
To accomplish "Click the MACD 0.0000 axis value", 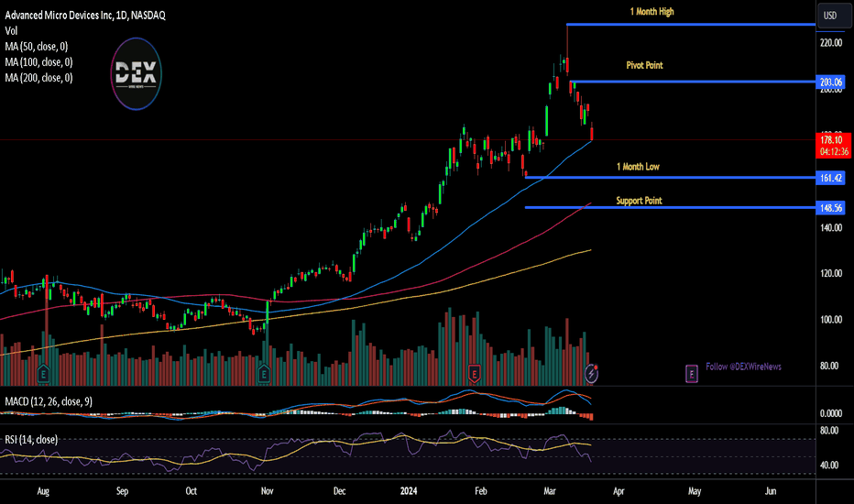I will 831,413.
